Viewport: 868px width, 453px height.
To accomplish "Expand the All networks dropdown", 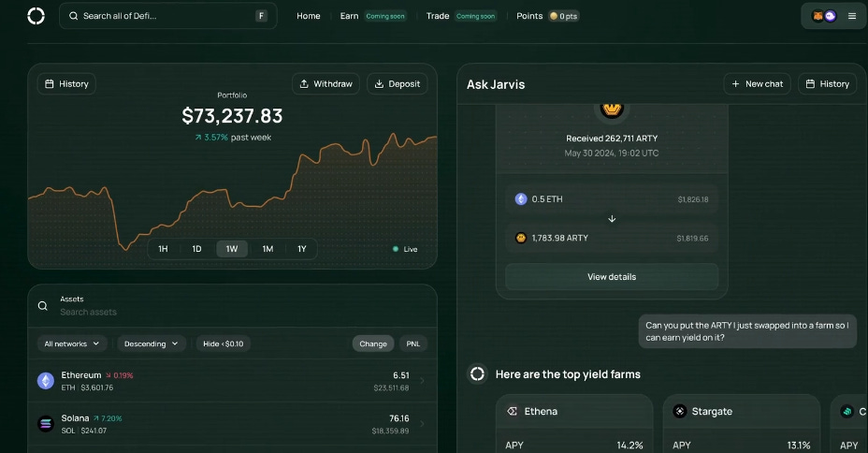I will click(71, 343).
